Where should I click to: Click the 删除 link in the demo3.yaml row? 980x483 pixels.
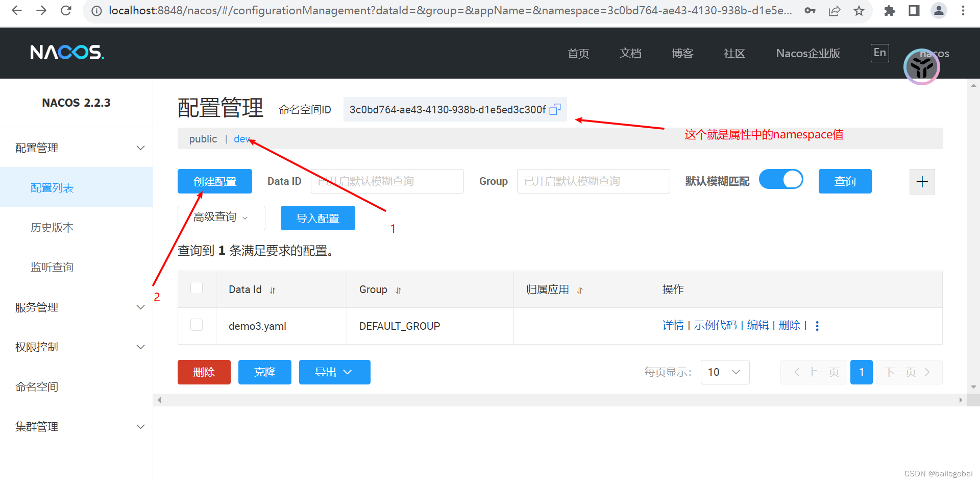[x=790, y=325]
